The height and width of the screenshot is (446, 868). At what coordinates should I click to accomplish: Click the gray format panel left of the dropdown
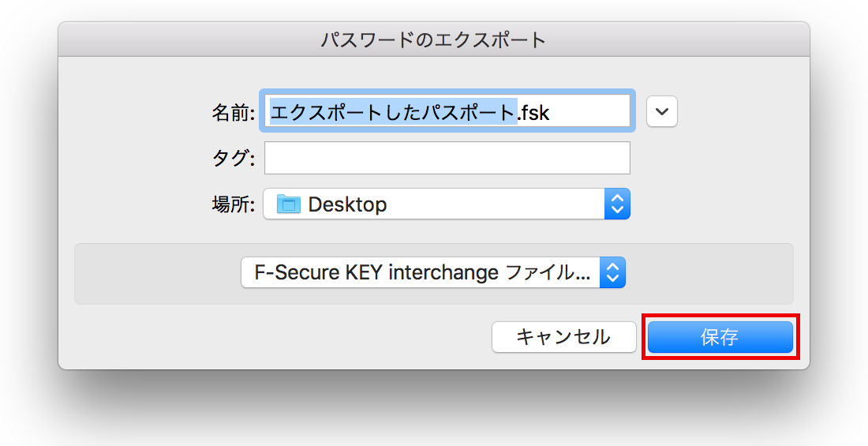[158, 273]
